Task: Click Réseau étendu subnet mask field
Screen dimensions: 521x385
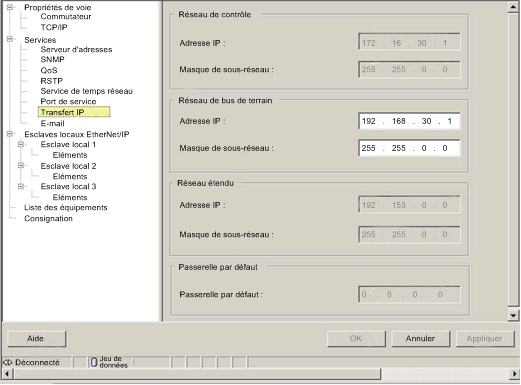Action: click(409, 234)
